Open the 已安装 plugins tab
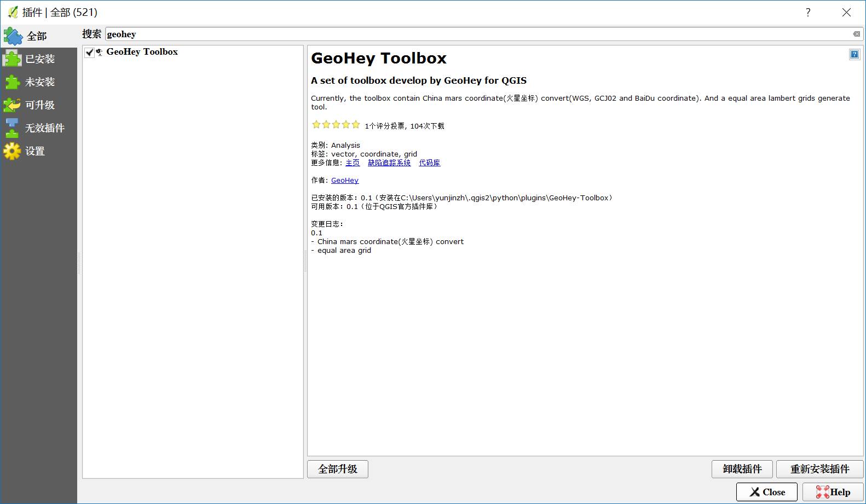The height and width of the screenshot is (504, 866). tap(38, 59)
